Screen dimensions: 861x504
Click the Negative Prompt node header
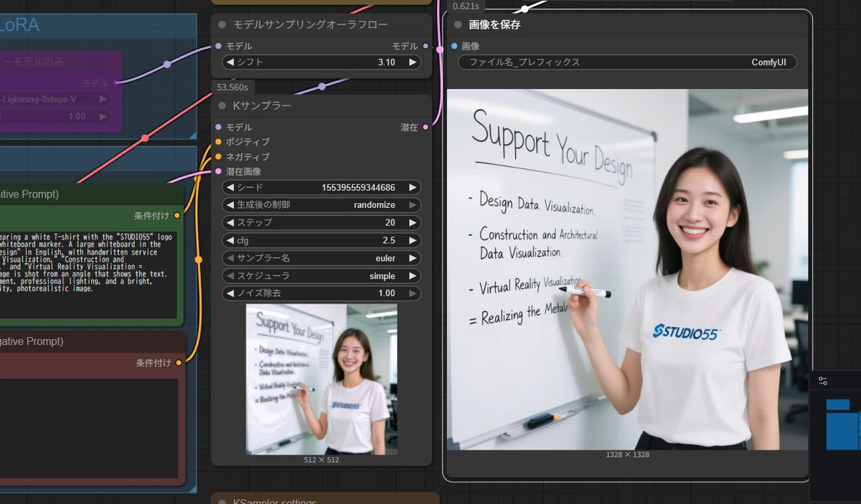tap(92, 341)
